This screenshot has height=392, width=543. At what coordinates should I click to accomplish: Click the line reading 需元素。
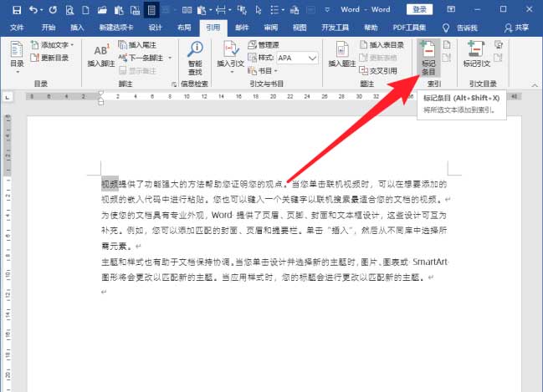tap(116, 247)
